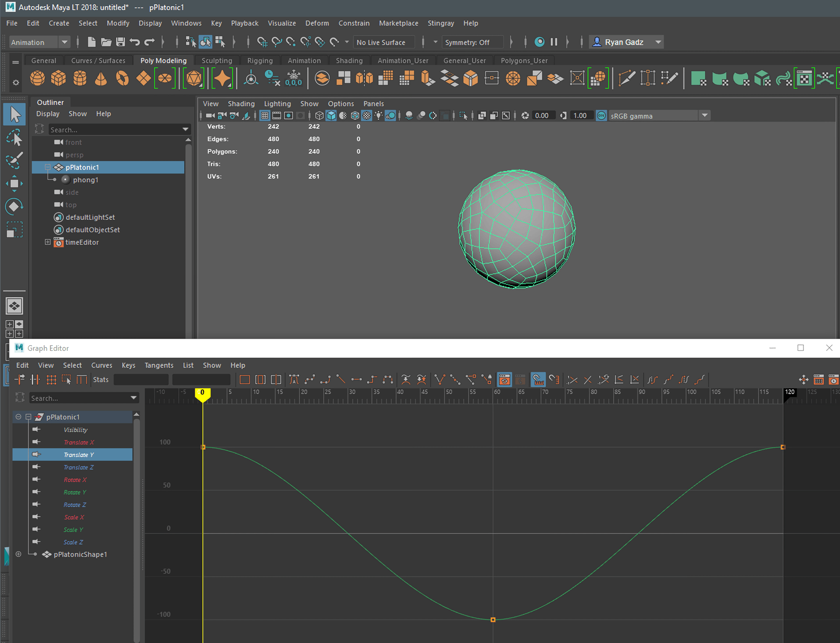Click the Graph Editor flat tangents icon

point(356,380)
